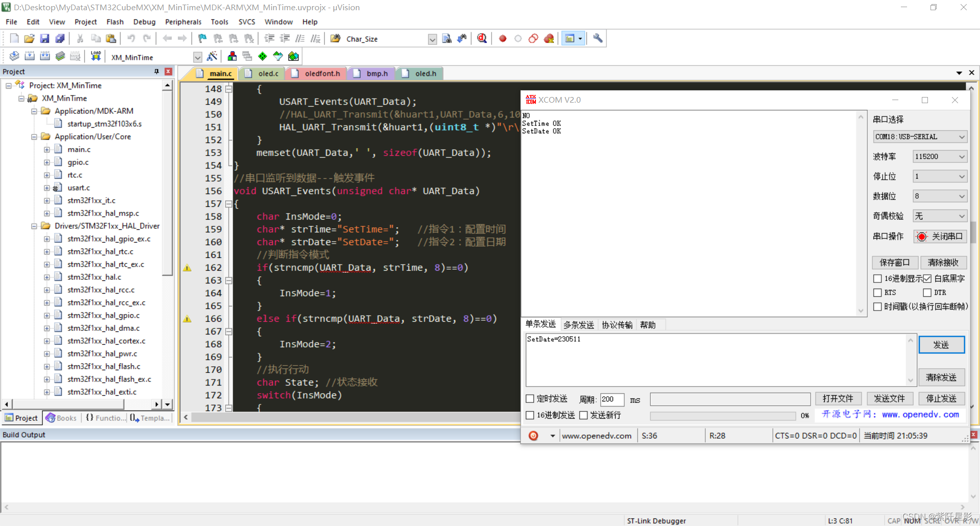Enable the 16进制发送 hex send checkbox
This screenshot has height=526, width=980.
tap(530, 415)
